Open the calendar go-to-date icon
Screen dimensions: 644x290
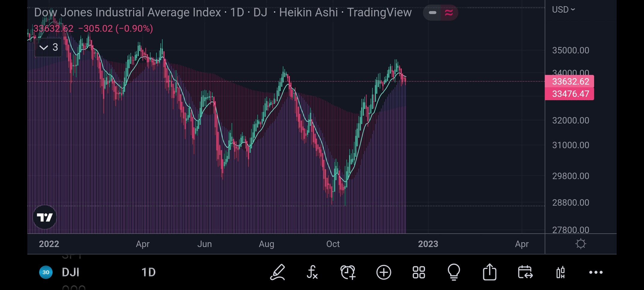coord(525,272)
